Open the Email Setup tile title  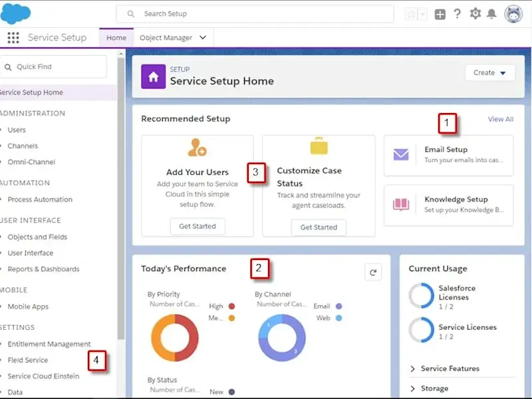[446, 150]
